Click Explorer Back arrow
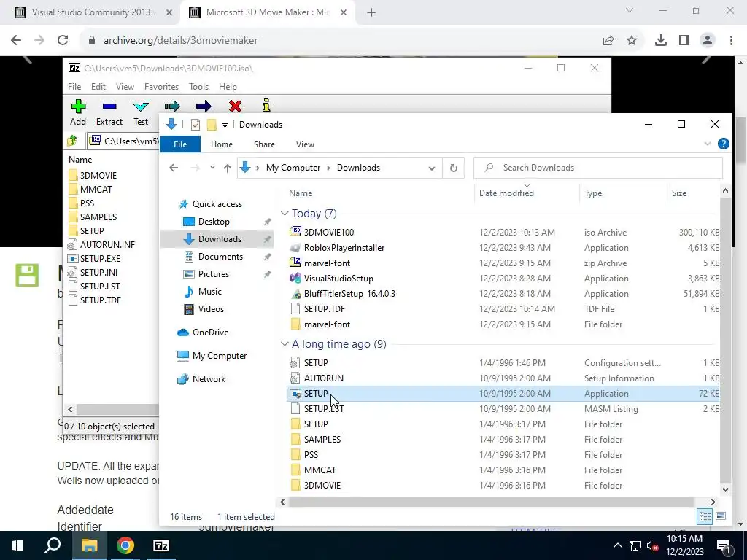 click(174, 168)
